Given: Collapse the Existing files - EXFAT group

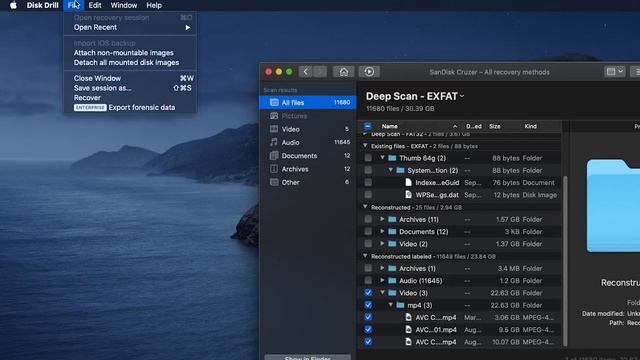Looking at the screenshot, I should [365, 146].
